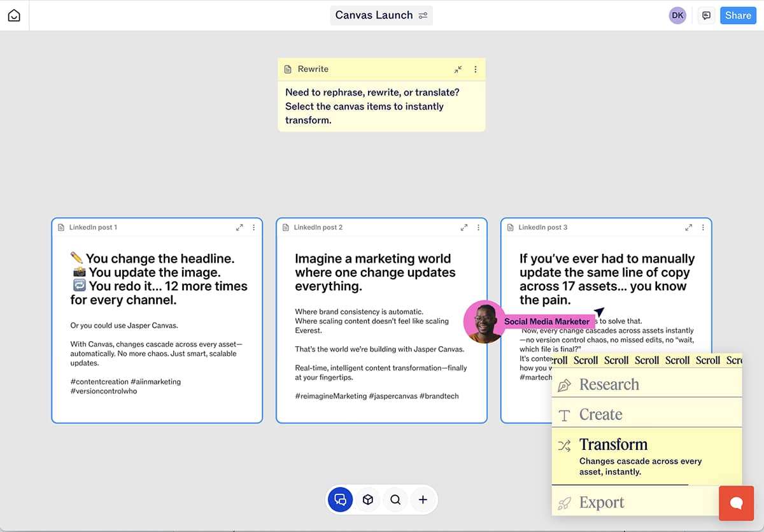
Task: Select the Research item
Action: pyautogui.click(x=647, y=384)
